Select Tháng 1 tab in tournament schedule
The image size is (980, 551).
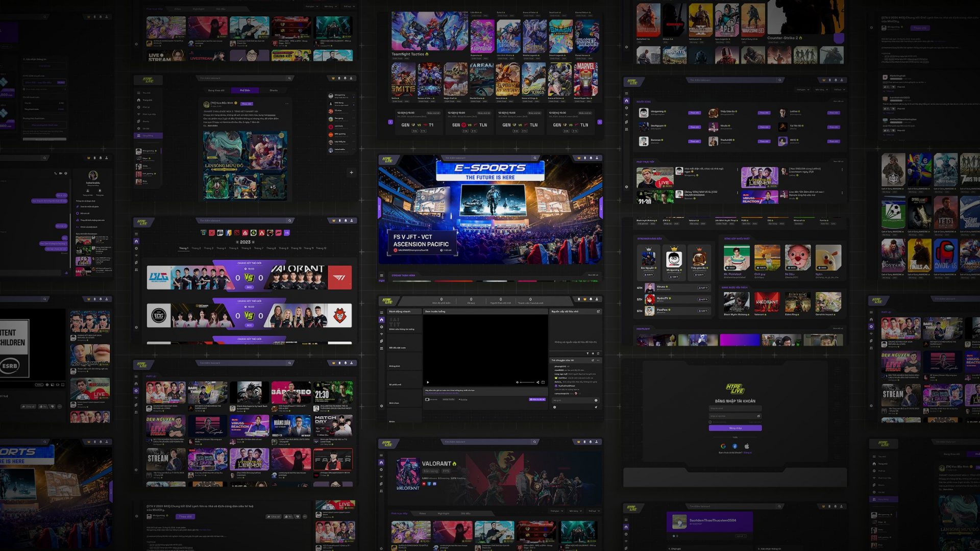(184, 248)
